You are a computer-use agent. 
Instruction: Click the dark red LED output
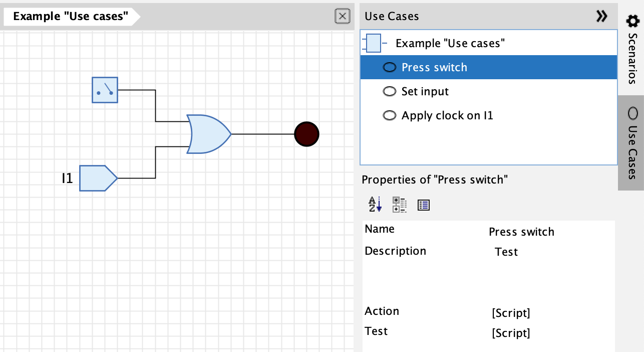[x=306, y=134]
